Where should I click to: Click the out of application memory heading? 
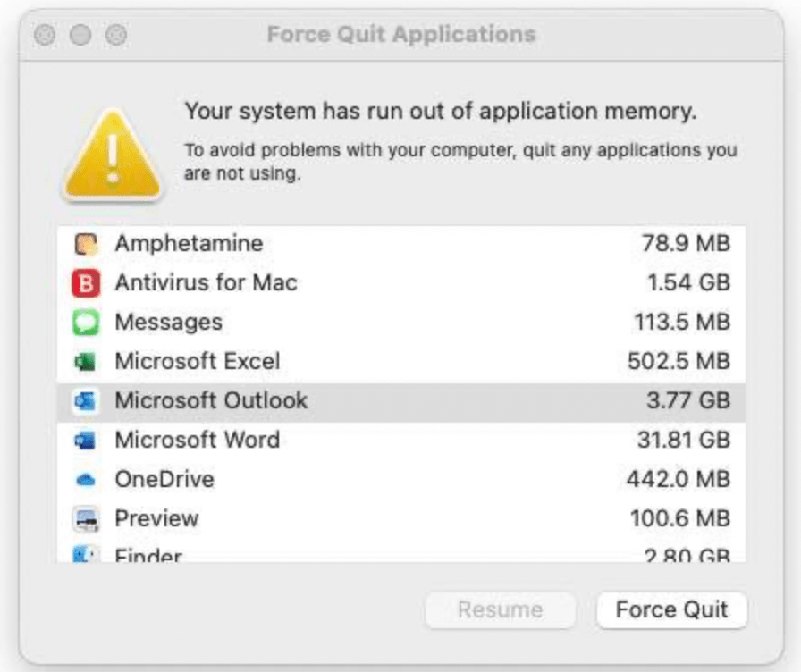(441, 111)
